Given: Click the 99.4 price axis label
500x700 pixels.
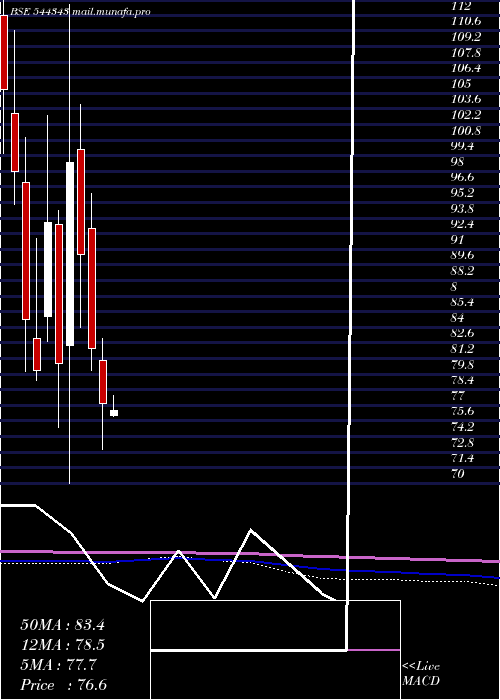Looking at the screenshot, I should (463, 146).
